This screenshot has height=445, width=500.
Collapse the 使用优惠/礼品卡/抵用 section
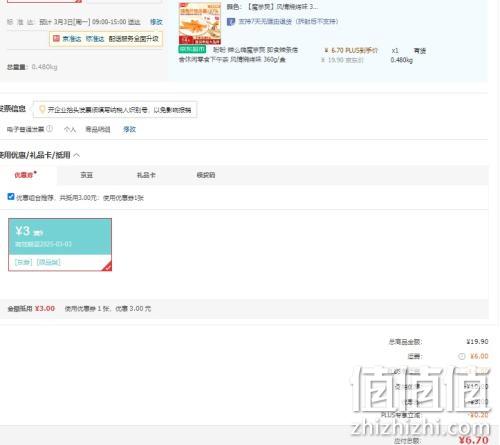pyautogui.click(x=77, y=155)
